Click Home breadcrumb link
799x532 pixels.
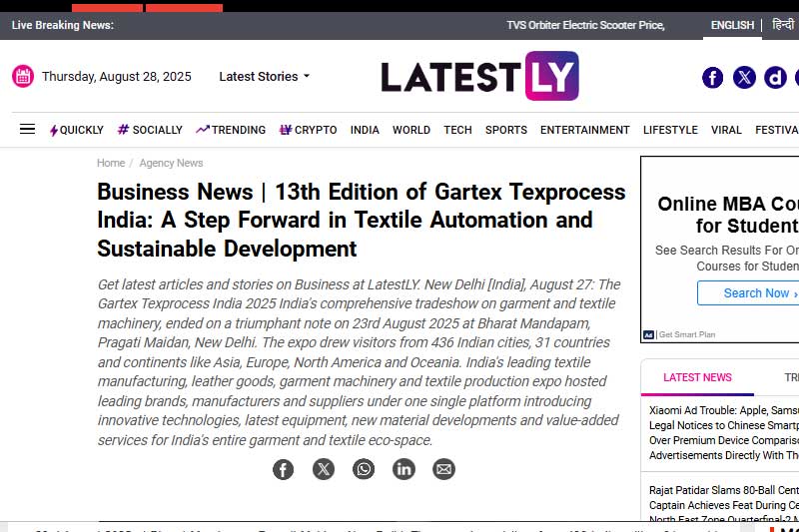111,163
